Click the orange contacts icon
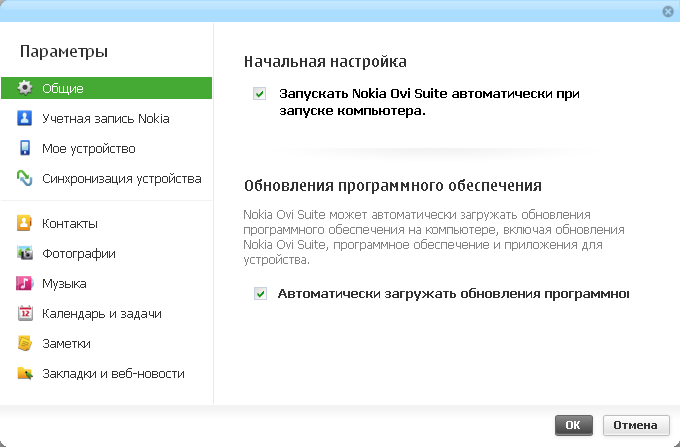This screenshot has height=447, width=680. (24, 223)
